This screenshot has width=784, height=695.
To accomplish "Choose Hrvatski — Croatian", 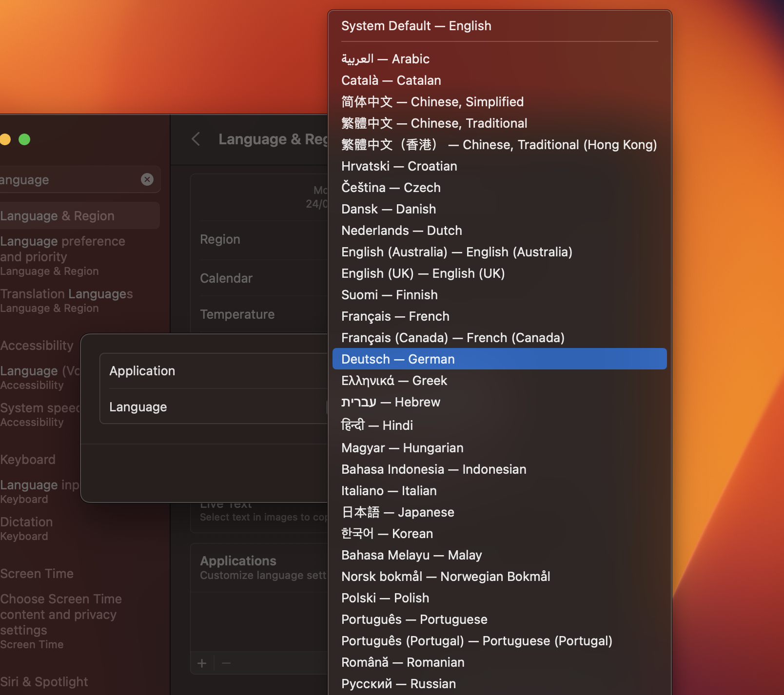I will click(x=499, y=166).
